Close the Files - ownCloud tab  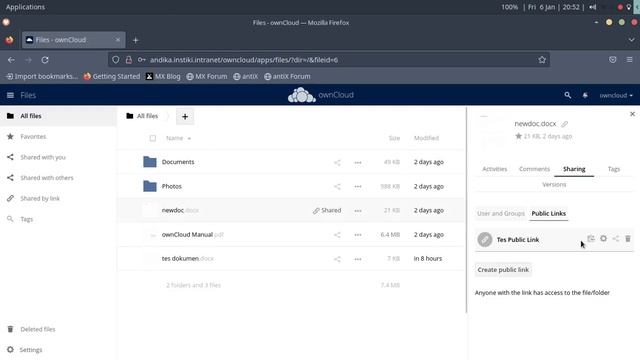118,40
